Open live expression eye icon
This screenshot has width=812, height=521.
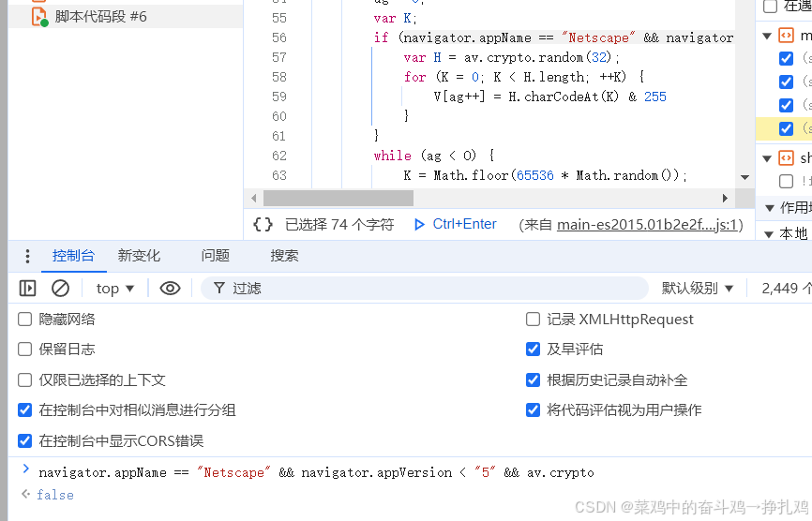click(x=170, y=289)
